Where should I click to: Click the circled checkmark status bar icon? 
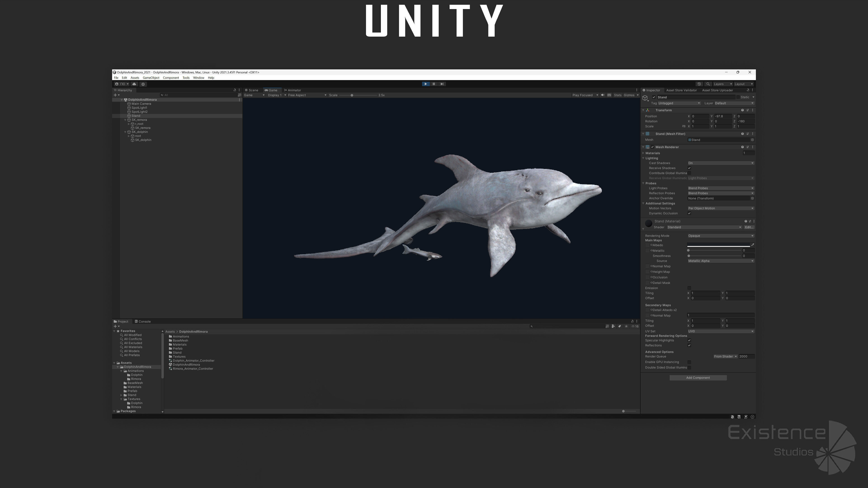752,417
